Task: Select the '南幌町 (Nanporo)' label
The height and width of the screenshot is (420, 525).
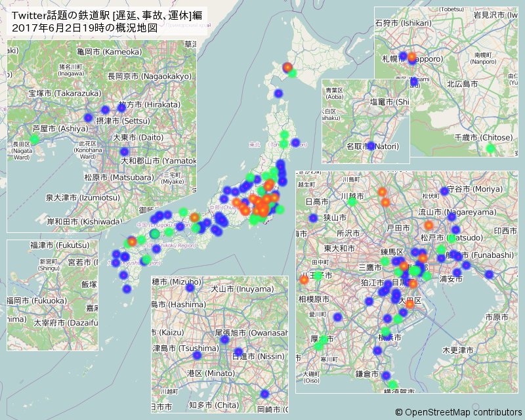Action: [483, 58]
